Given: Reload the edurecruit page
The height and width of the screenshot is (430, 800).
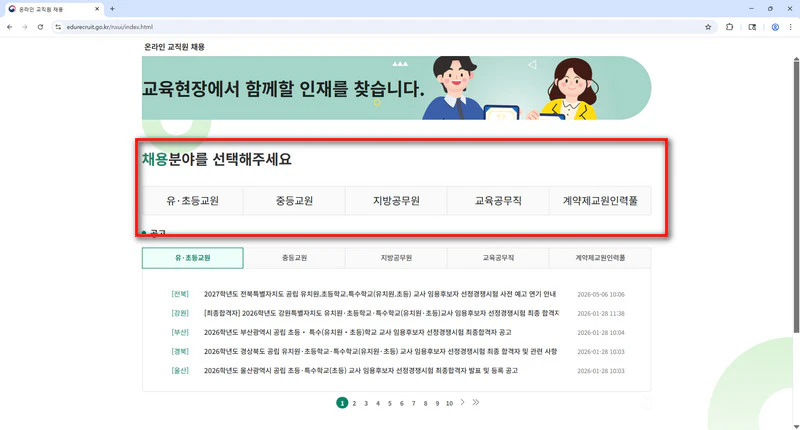Looking at the screenshot, I should [x=40, y=27].
